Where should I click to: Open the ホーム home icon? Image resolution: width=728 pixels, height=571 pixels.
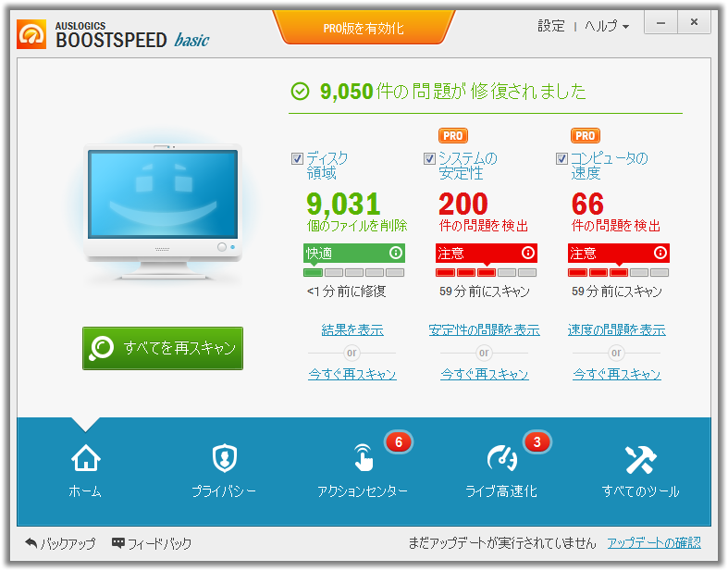tap(86, 458)
